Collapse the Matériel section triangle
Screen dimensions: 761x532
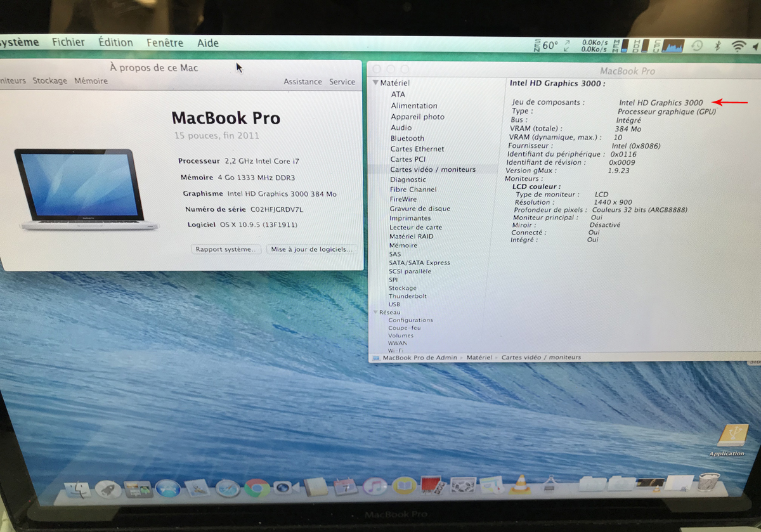pyautogui.click(x=375, y=83)
